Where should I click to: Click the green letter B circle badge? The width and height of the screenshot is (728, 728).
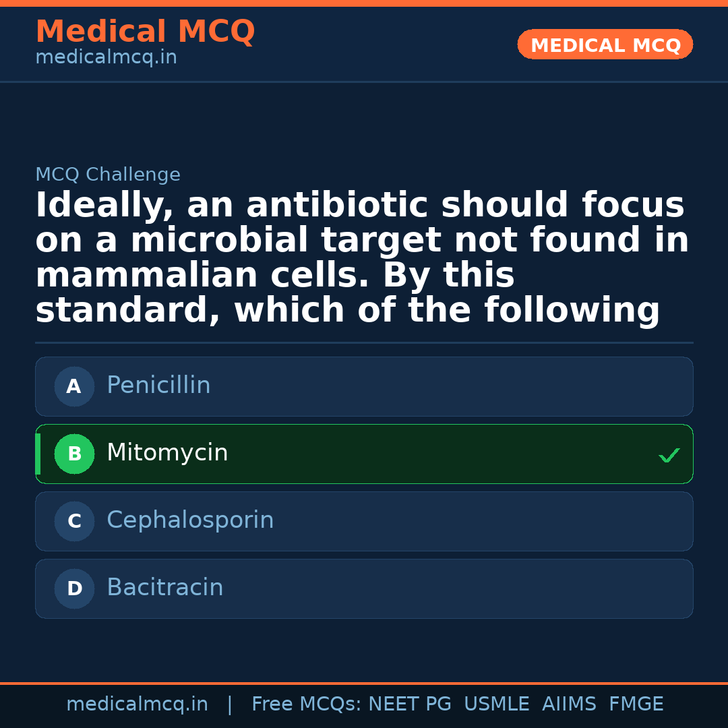pyautogui.click(x=74, y=454)
